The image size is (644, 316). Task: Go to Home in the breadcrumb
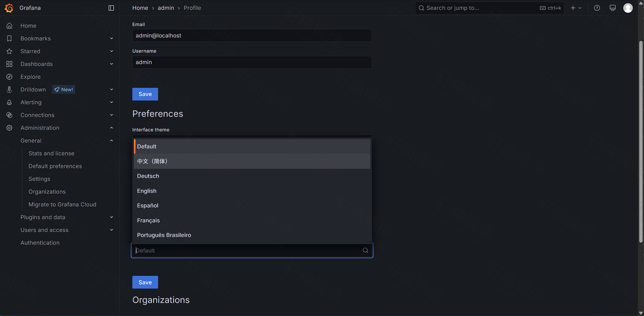(140, 8)
